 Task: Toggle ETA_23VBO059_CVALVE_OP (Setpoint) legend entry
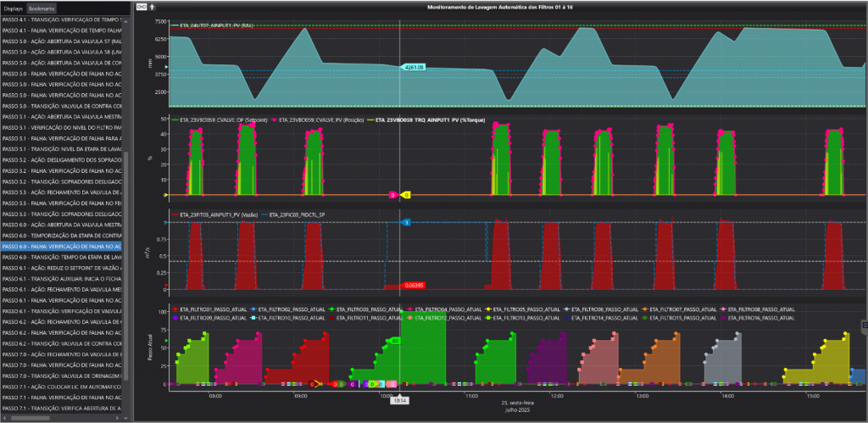220,121
